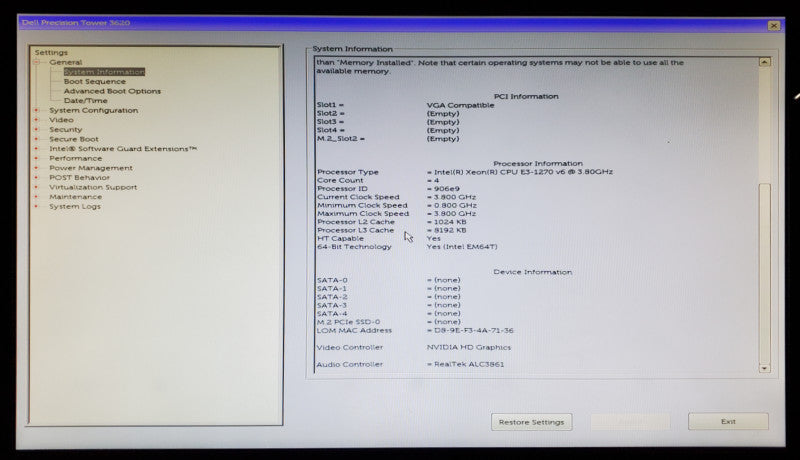Click the Restore Settings button
The height and width of the screenshot is (460, 800).
point(531,422)
